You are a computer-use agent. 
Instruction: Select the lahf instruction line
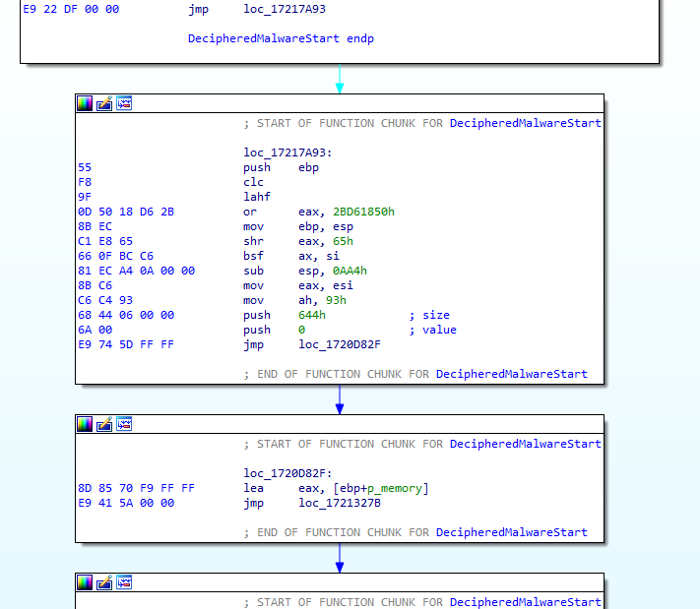pos(257,197)
